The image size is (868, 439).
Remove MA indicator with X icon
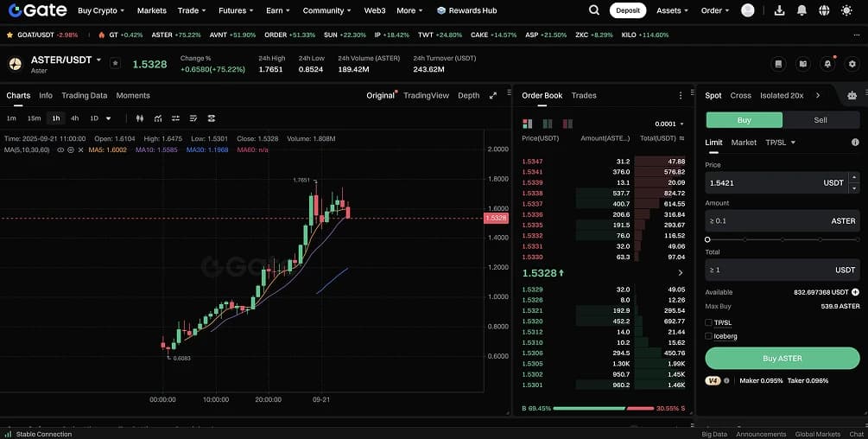click(x=81, y=150)
